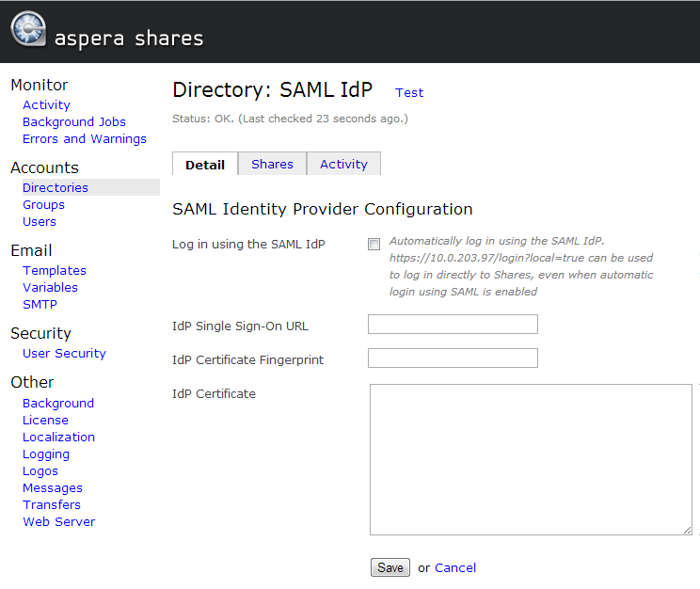This screenshot has height=589, width=700.
Task: Click the Save button
Action: coord(390,567)
